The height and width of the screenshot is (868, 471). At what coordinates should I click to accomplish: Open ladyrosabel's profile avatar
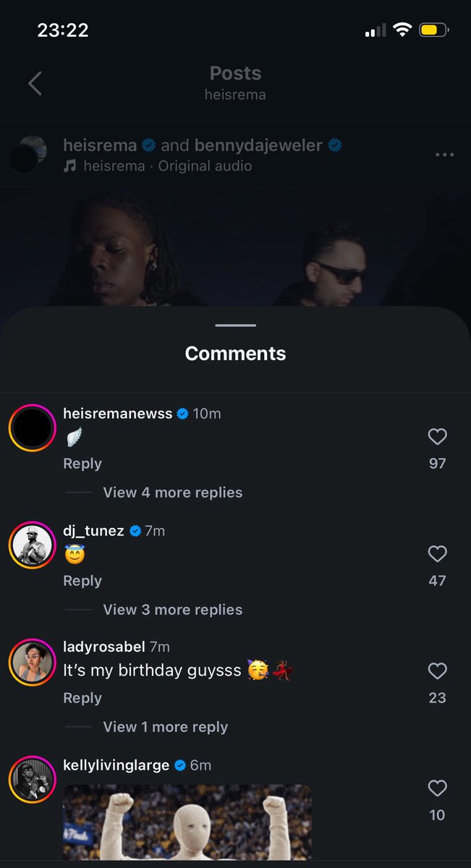(x=32, y=663)
